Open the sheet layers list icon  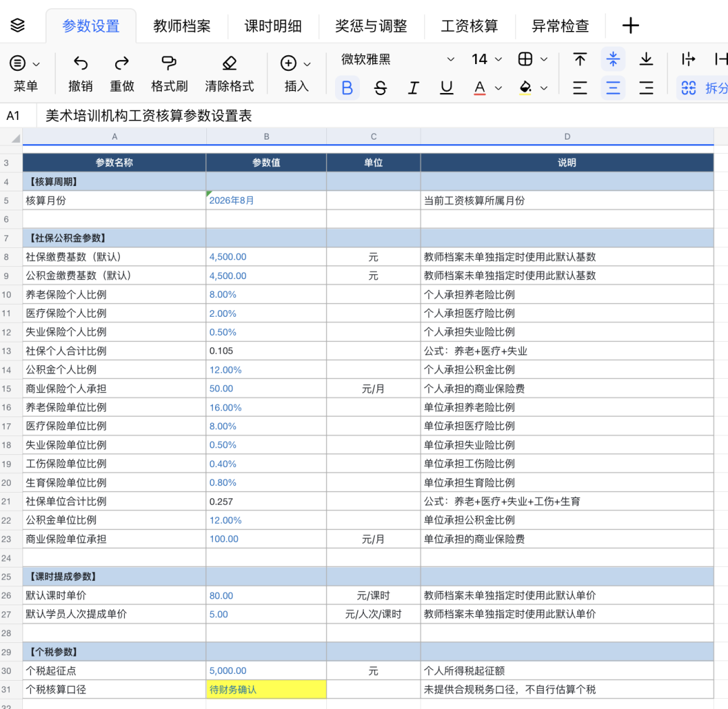18,25
